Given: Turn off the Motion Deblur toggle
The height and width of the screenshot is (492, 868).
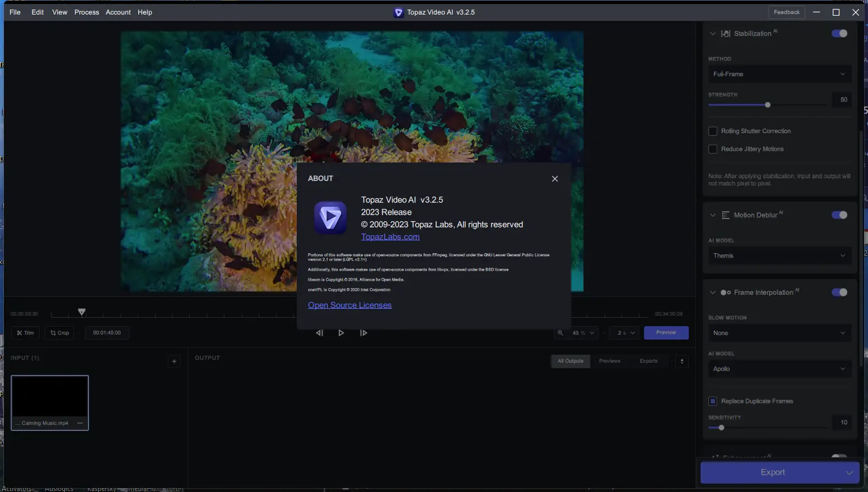Looking at the screenshot, I should coord(839,215).
